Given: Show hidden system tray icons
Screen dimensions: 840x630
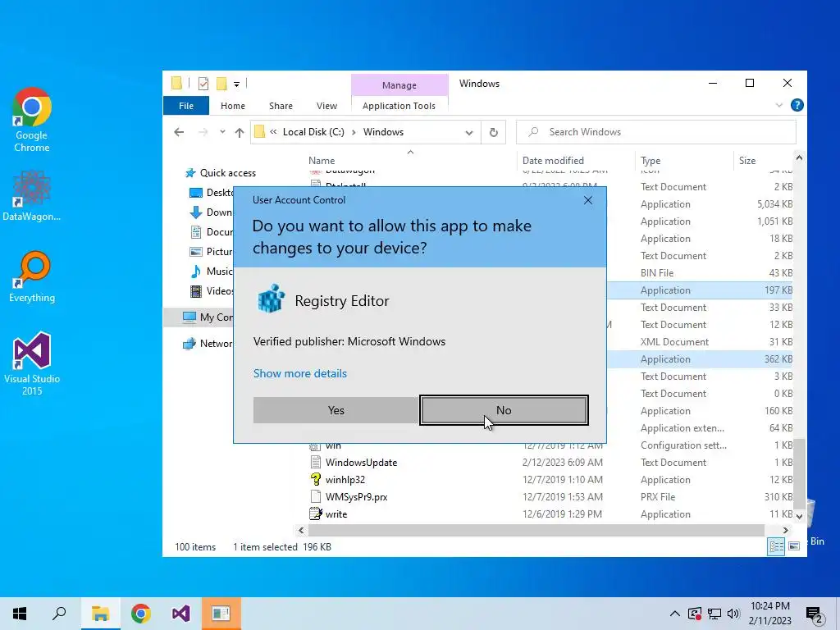Looking at the screenshot, I should pyautogui.click(x=675, y=614).
